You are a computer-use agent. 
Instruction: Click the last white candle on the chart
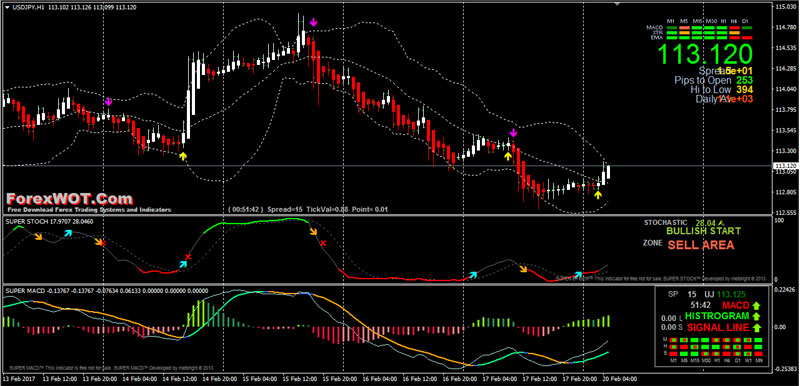pyautogui.click(x=608, y=172)
